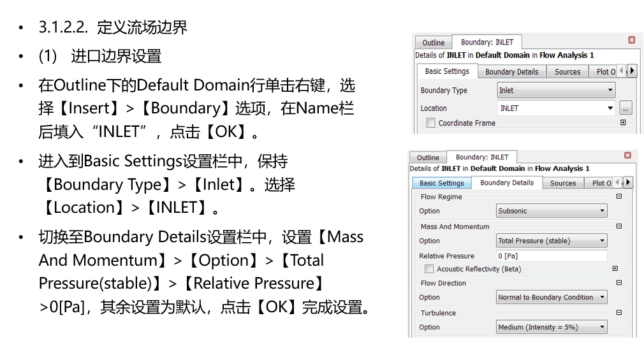Switch to Outline tab in lower panel
This screenshot has height=346, width=644.
(x=428, y=157)
